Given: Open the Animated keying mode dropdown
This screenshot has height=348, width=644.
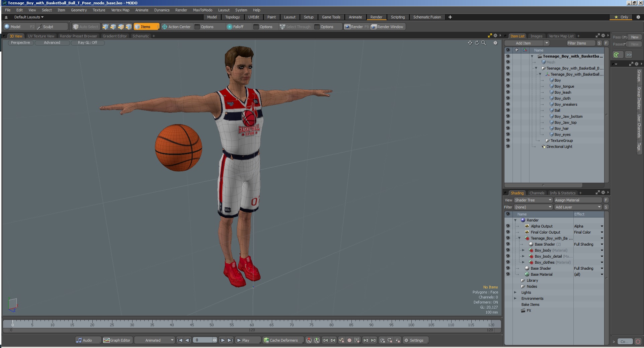Looking at the screenshot, I should [154, 340].
